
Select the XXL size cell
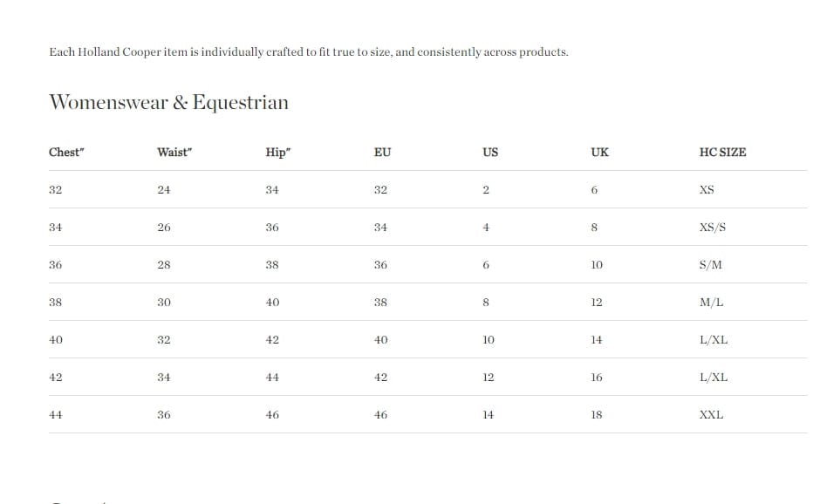point(711,415)
